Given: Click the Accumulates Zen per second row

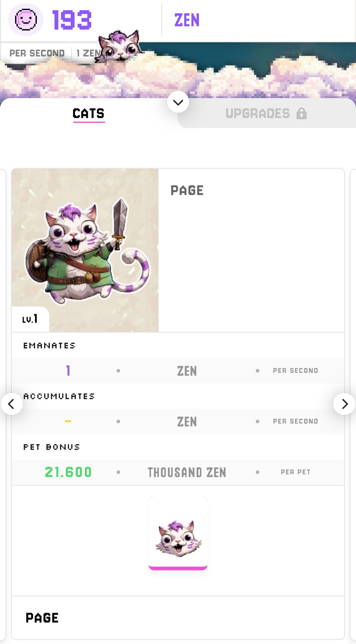Looking at the screenshot, I should (x=178, y=421).
